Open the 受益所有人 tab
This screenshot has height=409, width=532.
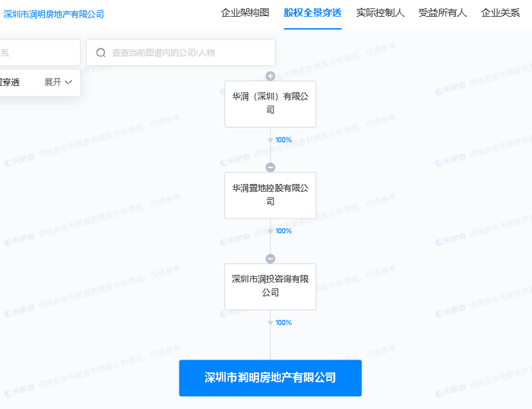pos(442,13)
